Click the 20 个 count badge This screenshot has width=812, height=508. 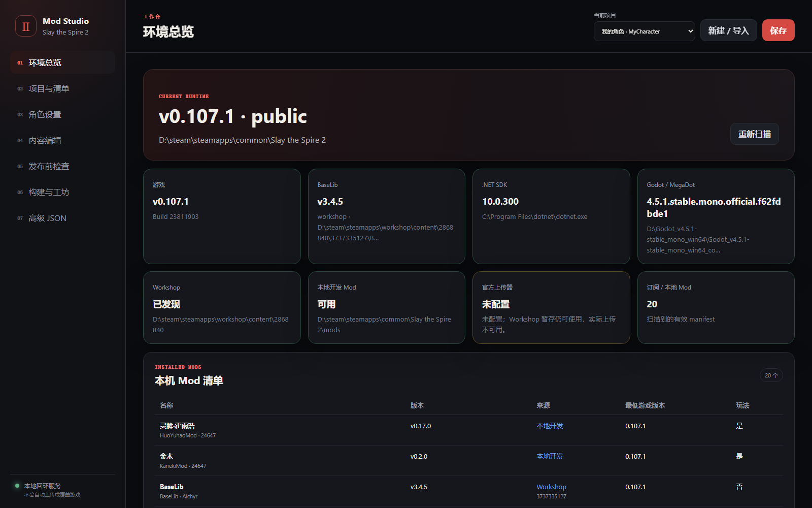pos(771,375)
